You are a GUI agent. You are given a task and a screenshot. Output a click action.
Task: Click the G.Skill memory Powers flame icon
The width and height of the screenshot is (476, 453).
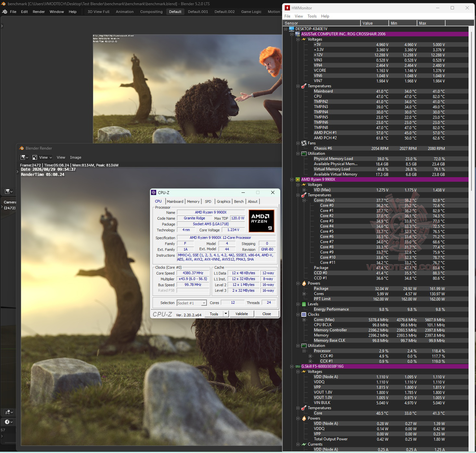point(304,418)
